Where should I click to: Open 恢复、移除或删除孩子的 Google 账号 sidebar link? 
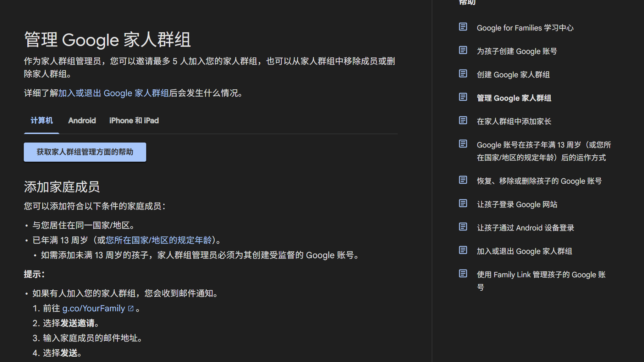(539, 181)
